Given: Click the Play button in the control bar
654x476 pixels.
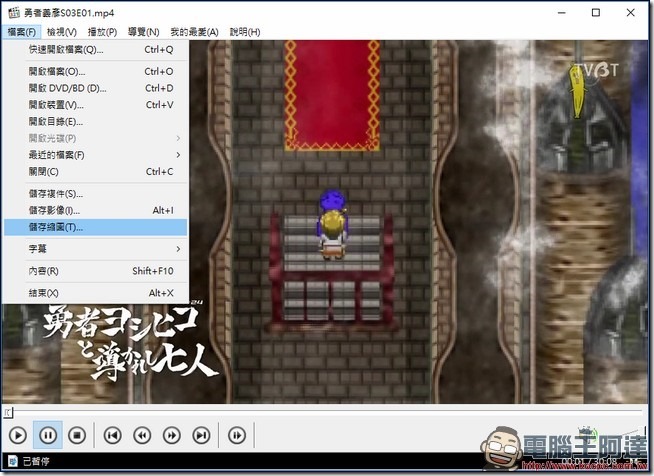Looking at the screenshot, I should pyautogui.click(x=18, y=435).
